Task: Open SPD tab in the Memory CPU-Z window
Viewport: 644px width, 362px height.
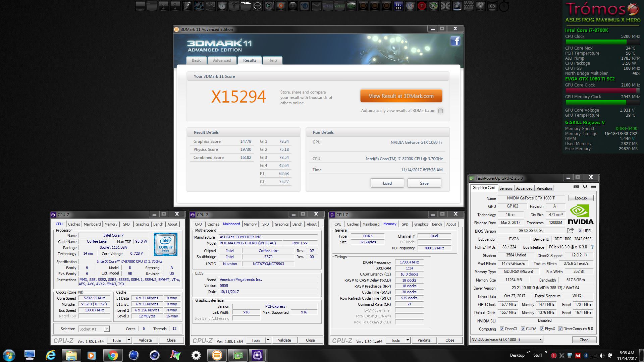Action: pyautogui.click(x=405, y=224)
